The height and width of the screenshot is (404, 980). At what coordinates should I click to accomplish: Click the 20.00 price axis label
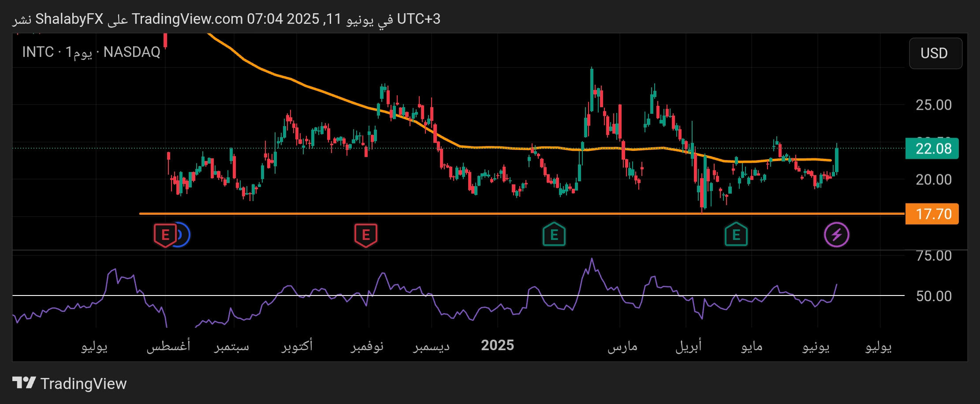coord(934,180)
